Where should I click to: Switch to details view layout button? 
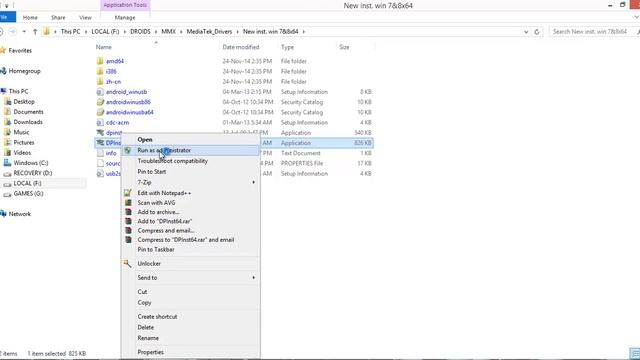click(x=636, y=353)
